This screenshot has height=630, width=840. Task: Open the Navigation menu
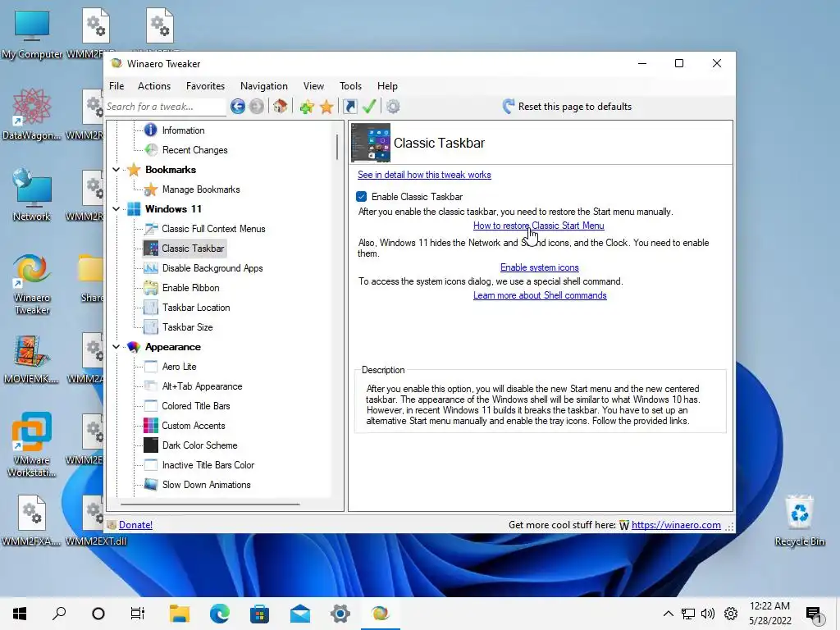[x=263, y=85]
